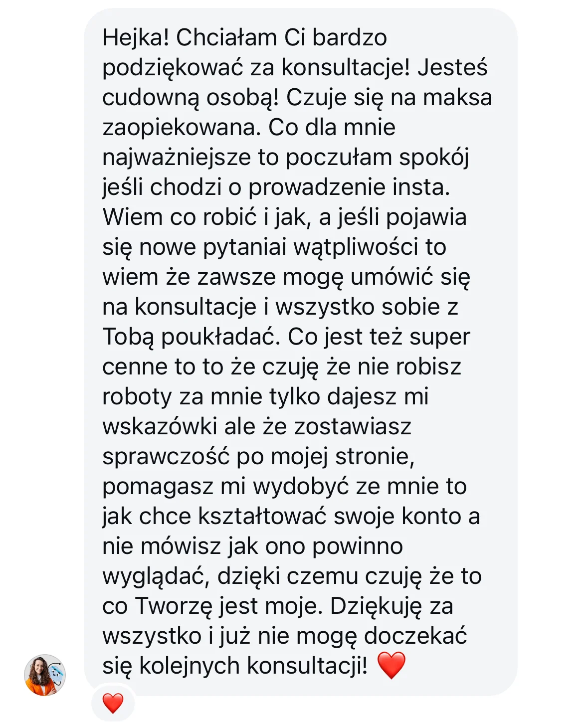Click the word 'doczekać'
588x725 pixels.
coord(415,636)
